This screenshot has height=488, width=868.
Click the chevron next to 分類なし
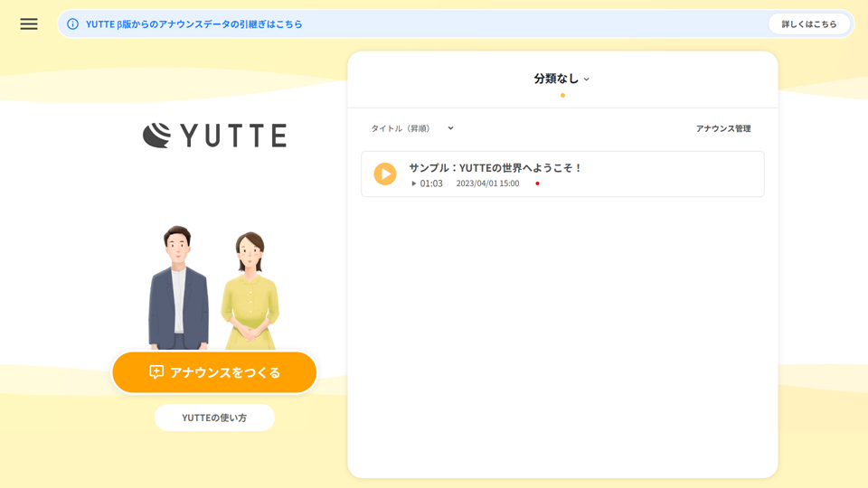[587, 80]
